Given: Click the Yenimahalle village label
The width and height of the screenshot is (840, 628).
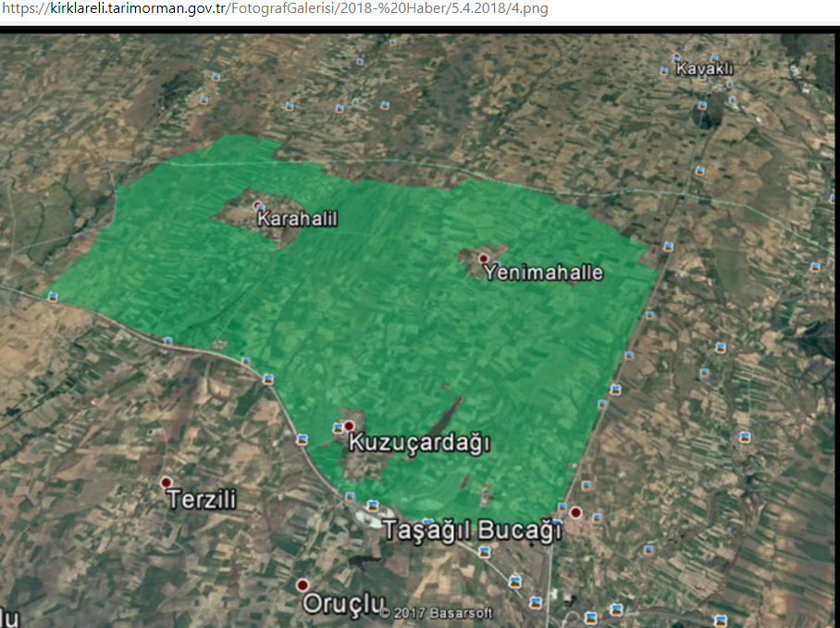Looking at the screenshot, I should (x=543, y=273).
